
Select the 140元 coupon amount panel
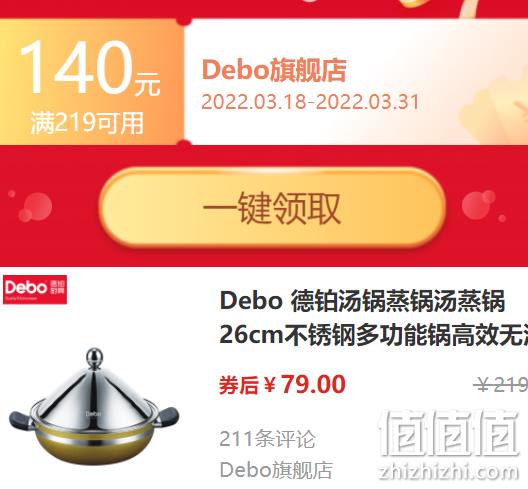point(92,83)
